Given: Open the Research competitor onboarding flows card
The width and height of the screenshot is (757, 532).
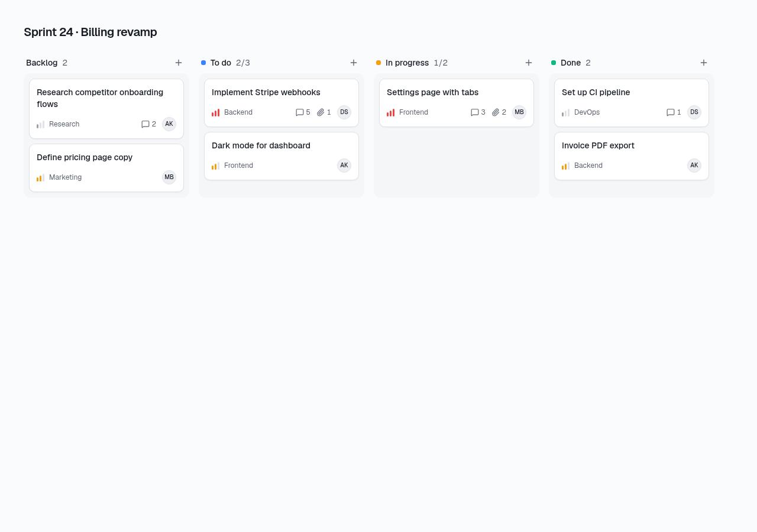Looking at the screenshot, I should point(106,109).
